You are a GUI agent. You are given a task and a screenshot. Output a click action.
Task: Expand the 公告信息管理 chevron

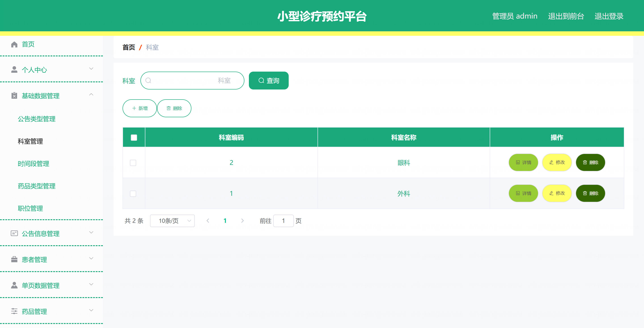click(91, 232)
